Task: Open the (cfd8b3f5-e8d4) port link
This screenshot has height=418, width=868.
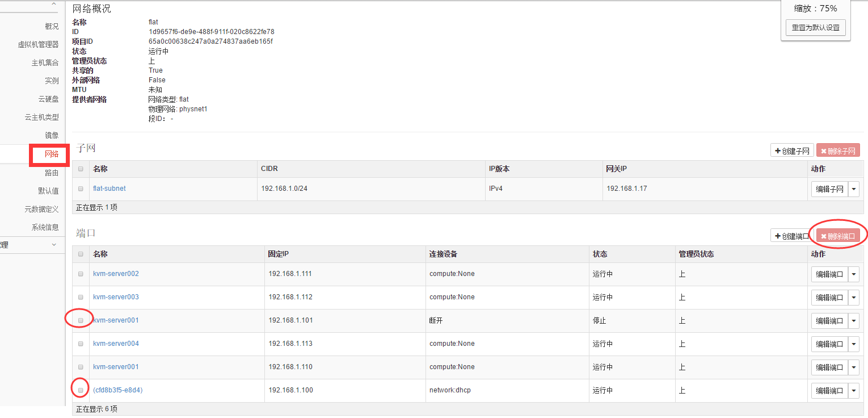Action: pos(118,390)
